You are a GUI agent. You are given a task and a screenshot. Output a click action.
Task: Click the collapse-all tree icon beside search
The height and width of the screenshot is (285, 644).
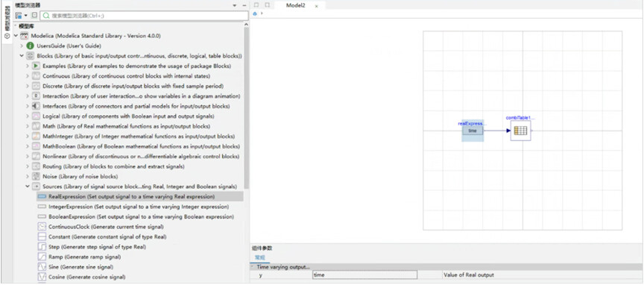click(x=34, y=15)
